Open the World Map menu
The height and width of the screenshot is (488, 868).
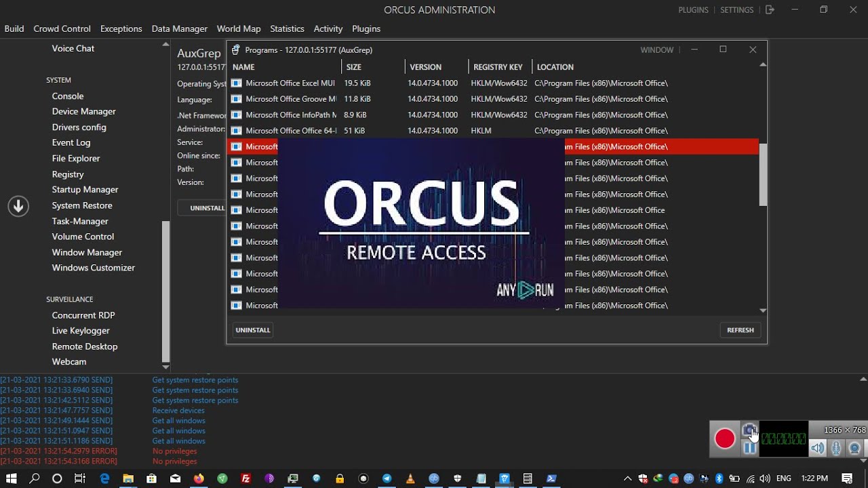click(x=239, y=28)
